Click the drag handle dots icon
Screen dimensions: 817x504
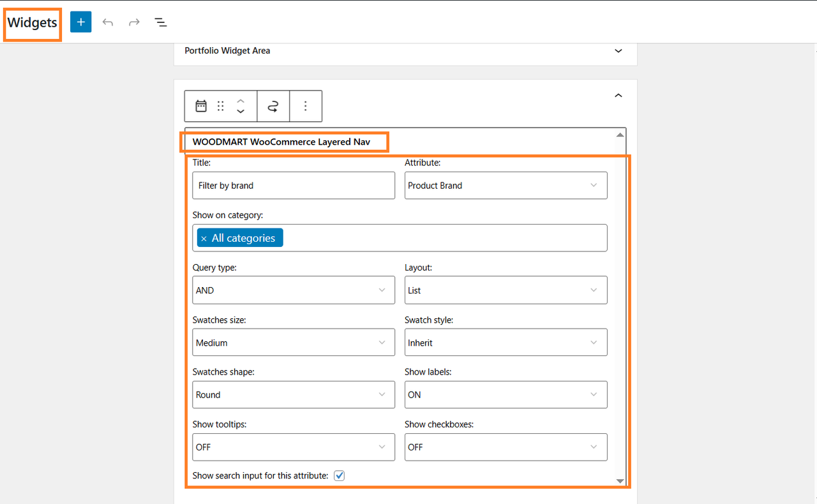(221, 106)
